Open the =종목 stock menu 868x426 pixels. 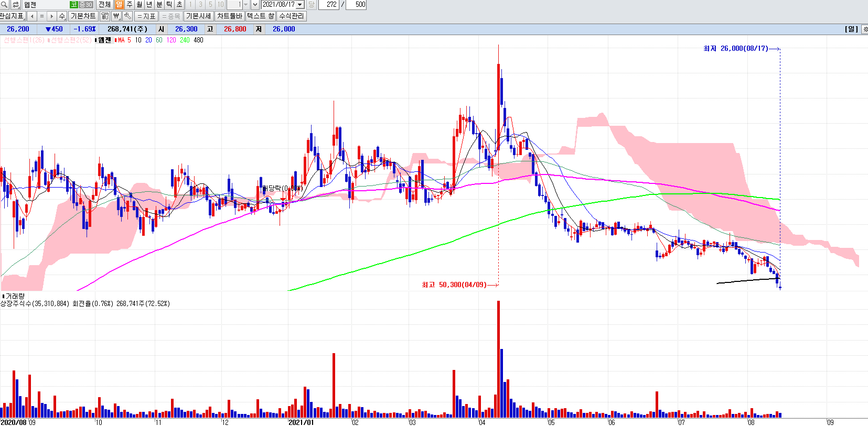point(171,16)
